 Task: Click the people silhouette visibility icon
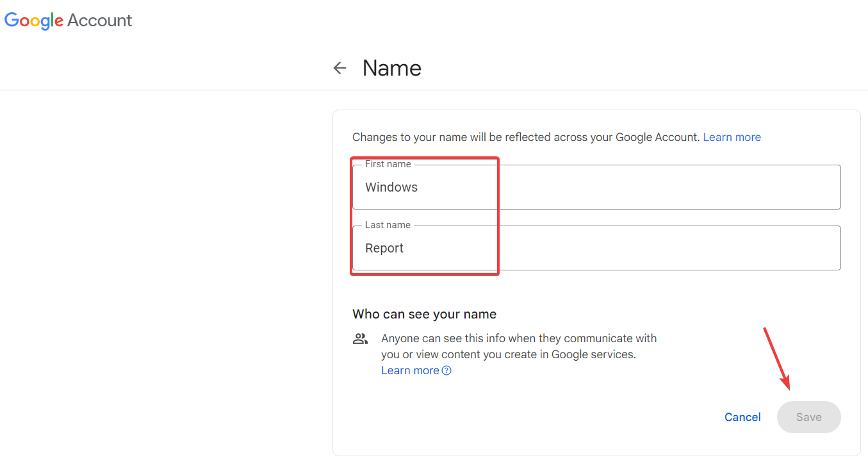pos(360,338)
